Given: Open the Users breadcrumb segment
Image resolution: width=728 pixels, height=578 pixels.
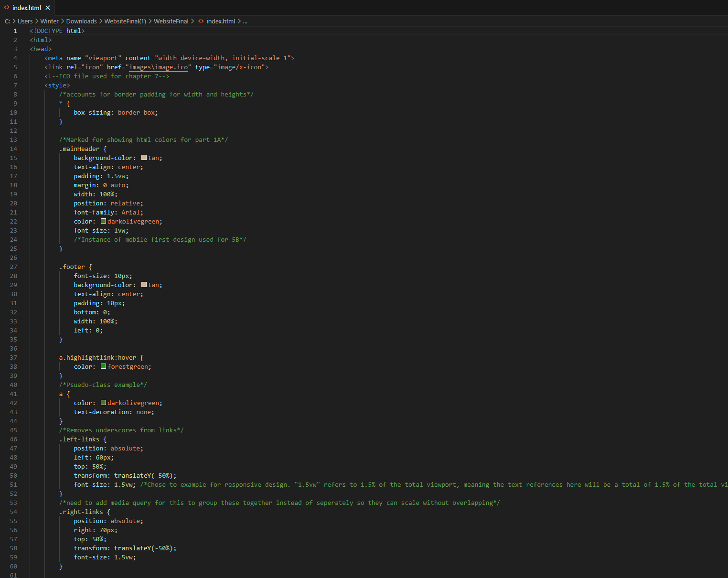Looking at the screenshot, I should [x=25, y=21].
